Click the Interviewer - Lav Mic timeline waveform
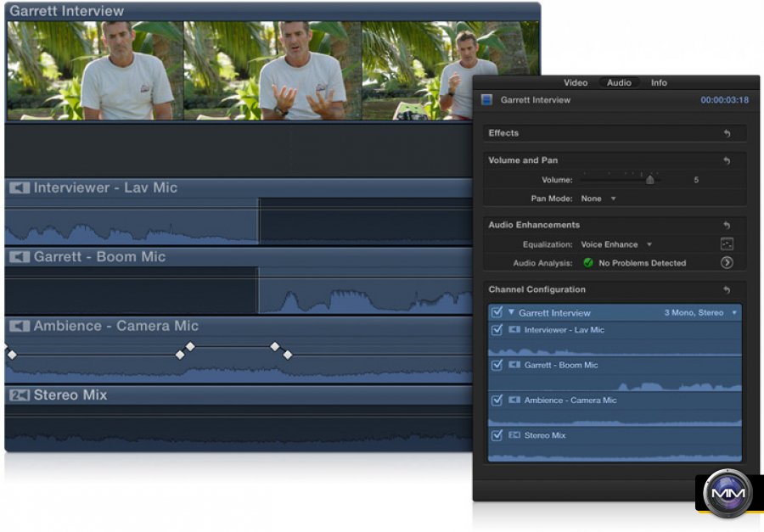The width and height of the screenshot is (764, 532). 239,221
